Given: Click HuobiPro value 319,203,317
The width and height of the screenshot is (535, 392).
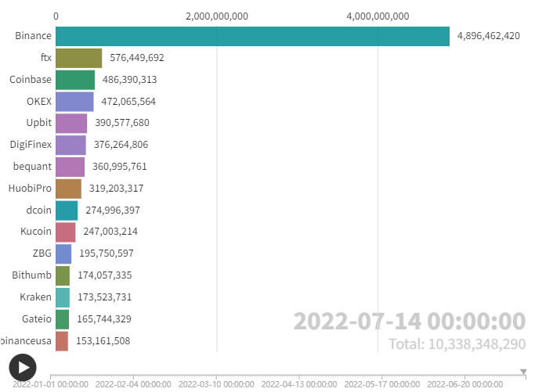Looking at the screenshot, I should point(117,188).
